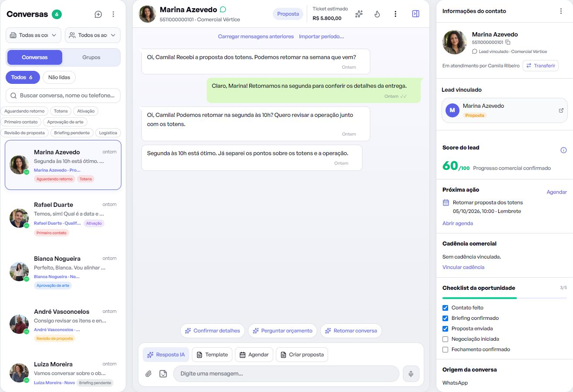Image resolution: width=573 pixels, height=392 pixels.
Task: Mark lead as hot with flame icon
Action: click(377, 14)
